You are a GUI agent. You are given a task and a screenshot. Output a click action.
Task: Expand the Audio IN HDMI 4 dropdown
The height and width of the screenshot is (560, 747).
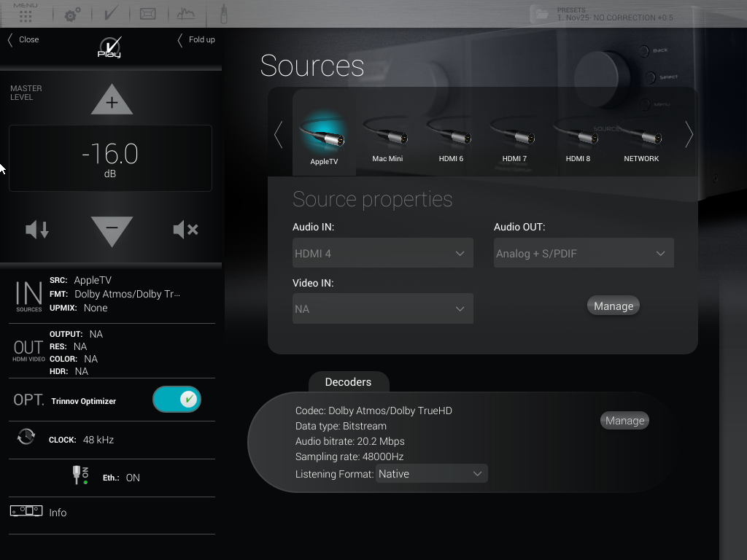pyautogui.click(x=382, y=254)
